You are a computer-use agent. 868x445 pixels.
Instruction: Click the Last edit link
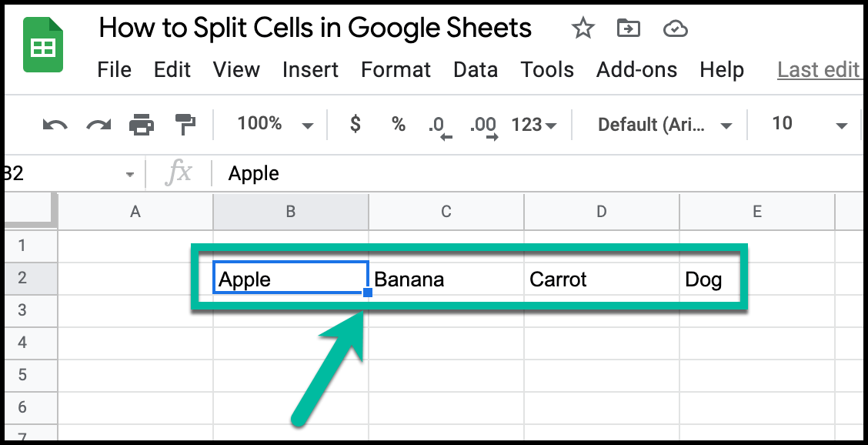click(819, 69)
